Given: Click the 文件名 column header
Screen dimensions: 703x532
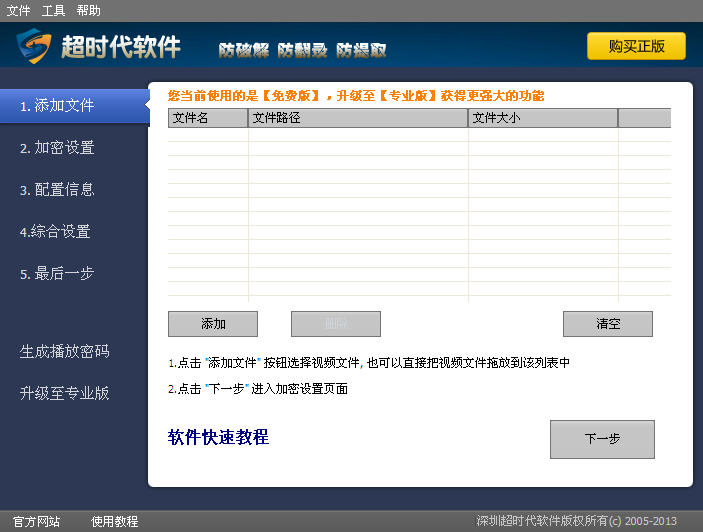Looking at the screenshot, I should (x=208, y=118).
